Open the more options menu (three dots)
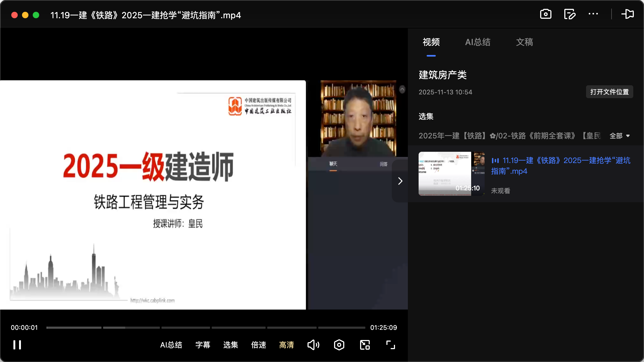 (593, 14)
